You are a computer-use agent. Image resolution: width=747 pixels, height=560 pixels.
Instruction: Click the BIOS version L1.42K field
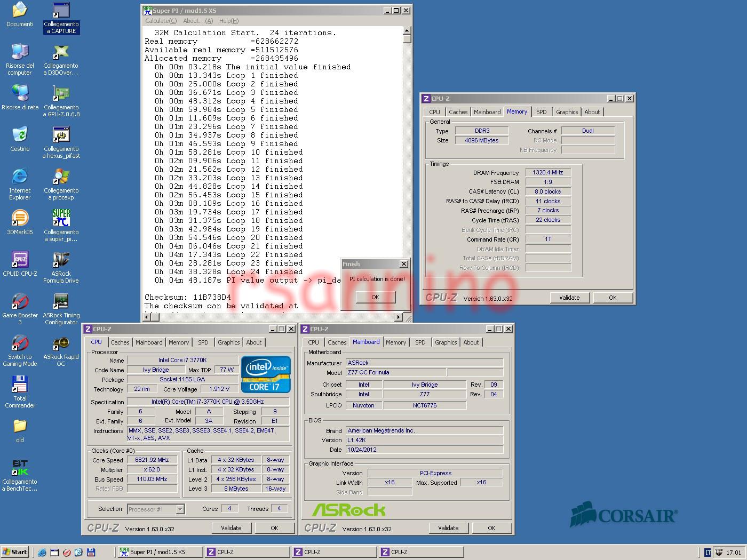click(424, 440)
